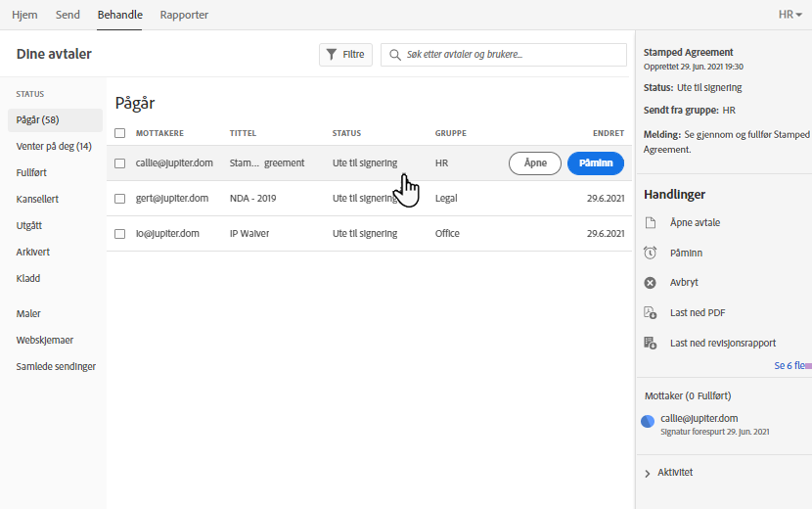Toggle the select-all checkbox in table header
The image size is (812, 509).
click(120, 133)
